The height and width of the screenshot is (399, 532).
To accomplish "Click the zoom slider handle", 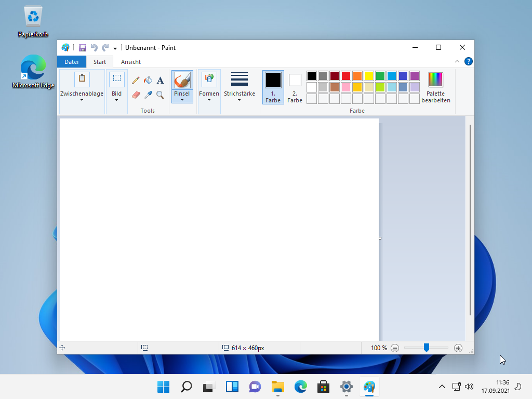I will click(x=427, y=348).
